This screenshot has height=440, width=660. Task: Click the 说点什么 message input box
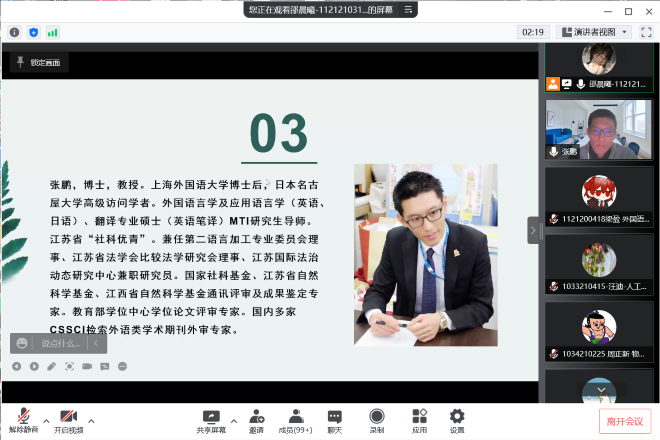pyautogui.click(x=57, y=343)
